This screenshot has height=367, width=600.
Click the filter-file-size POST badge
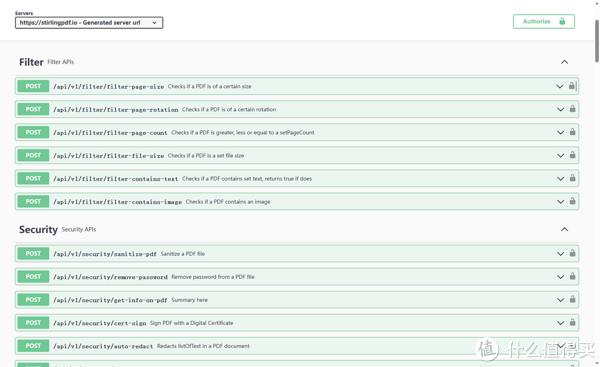point(33,155)
